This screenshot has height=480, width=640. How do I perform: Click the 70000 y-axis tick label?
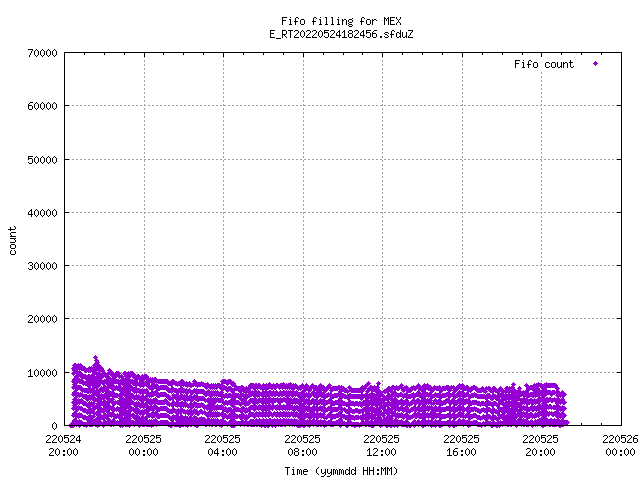42,53
